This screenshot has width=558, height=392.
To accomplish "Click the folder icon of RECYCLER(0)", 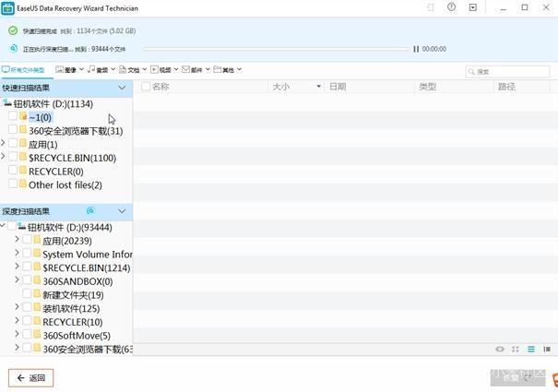I will 23,171.
